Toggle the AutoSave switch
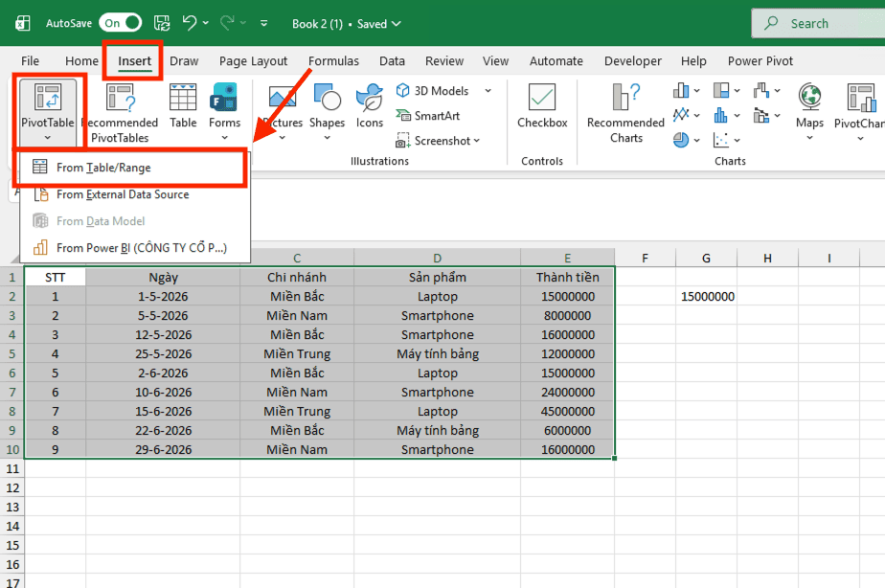Screen dimensions: 885x588 click(x=120, y=23)
